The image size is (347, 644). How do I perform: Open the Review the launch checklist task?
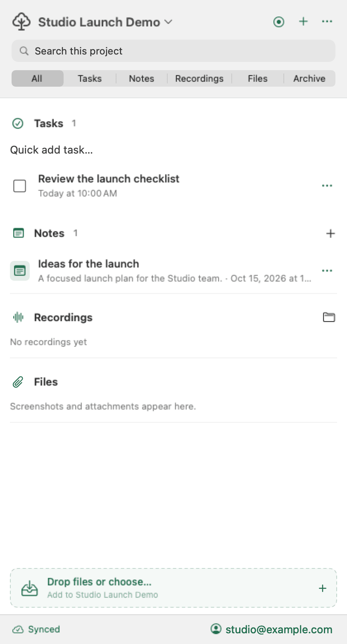[109, 179]
